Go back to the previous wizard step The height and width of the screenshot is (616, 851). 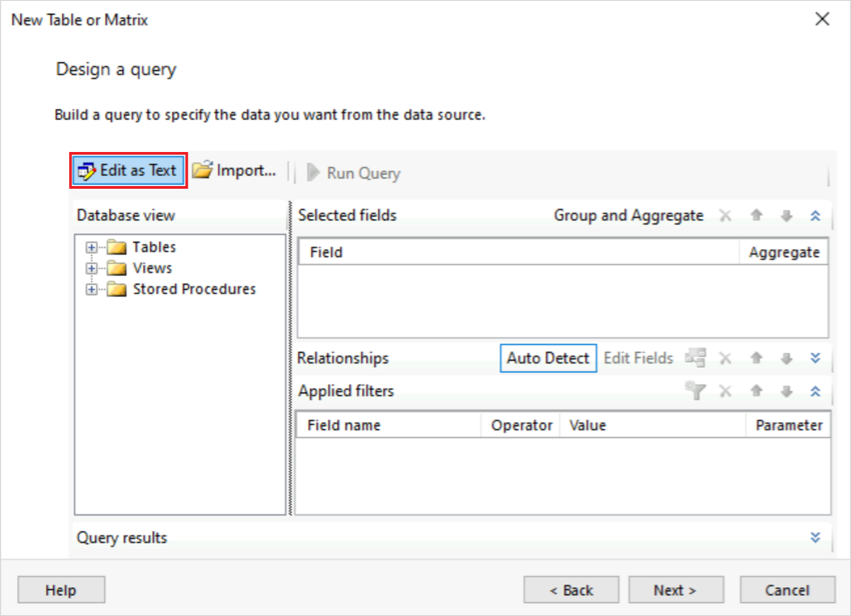[x=571, y=589]
